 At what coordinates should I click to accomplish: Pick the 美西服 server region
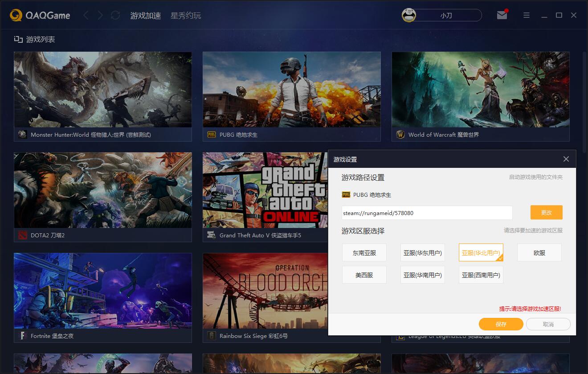[x=364, y=275]
